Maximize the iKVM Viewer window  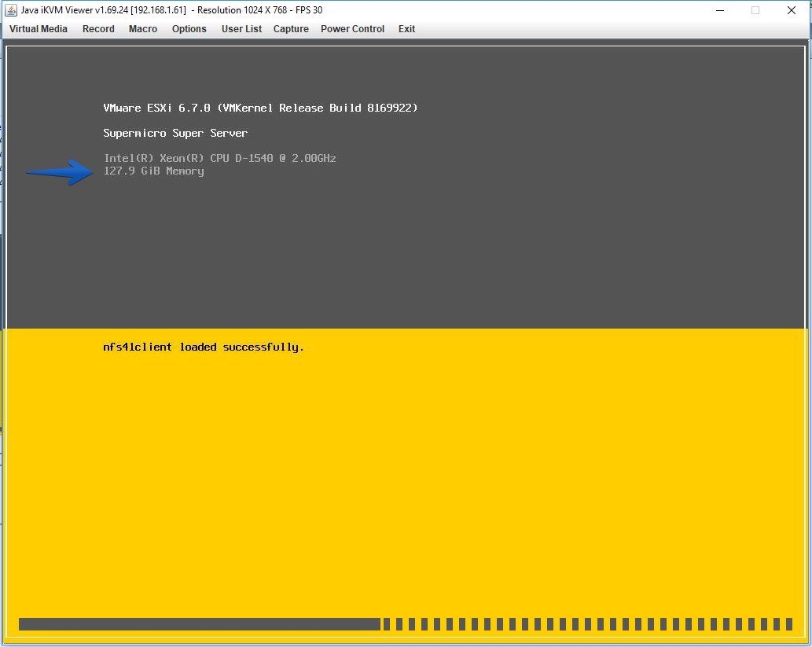click(x=755, y=10)
